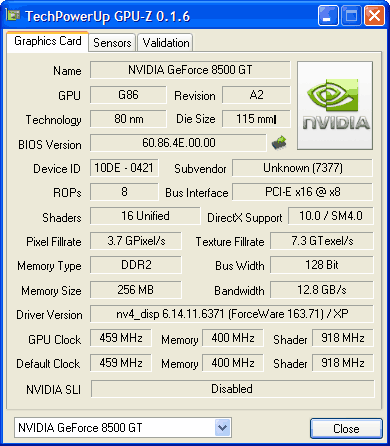
Task: Click the Default Clock row Memory 400 MHz
Action: (232, 363)
